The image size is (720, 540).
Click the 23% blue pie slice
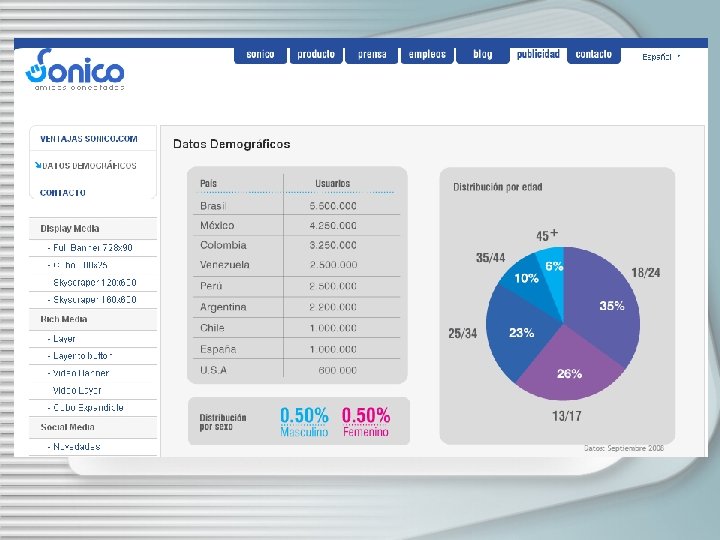pyautogui.click(x=517, y=333)
